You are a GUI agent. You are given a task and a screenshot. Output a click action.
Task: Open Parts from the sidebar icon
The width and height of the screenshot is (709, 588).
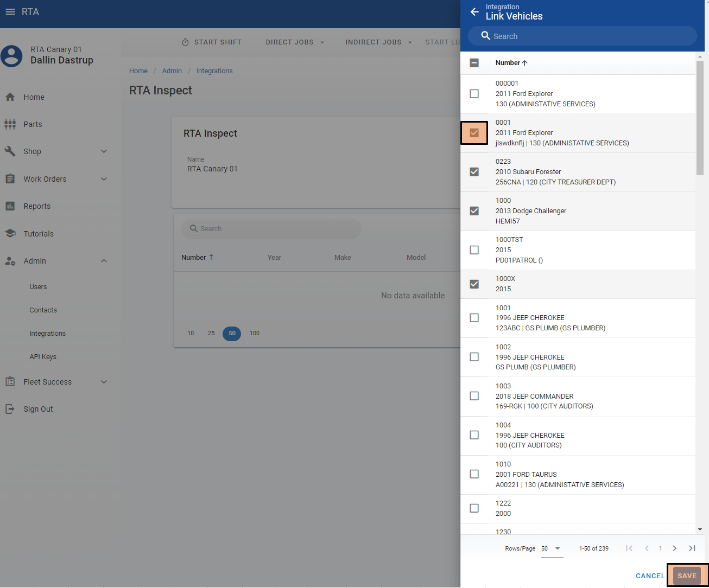pos(10,124)
